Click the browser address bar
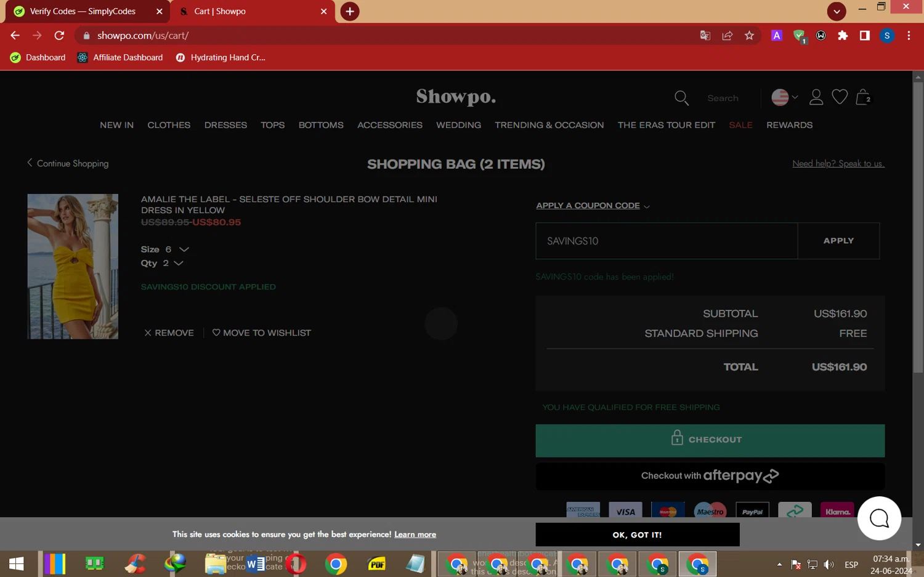This screenshot has width=924, height=577. [x=394, y=36]
